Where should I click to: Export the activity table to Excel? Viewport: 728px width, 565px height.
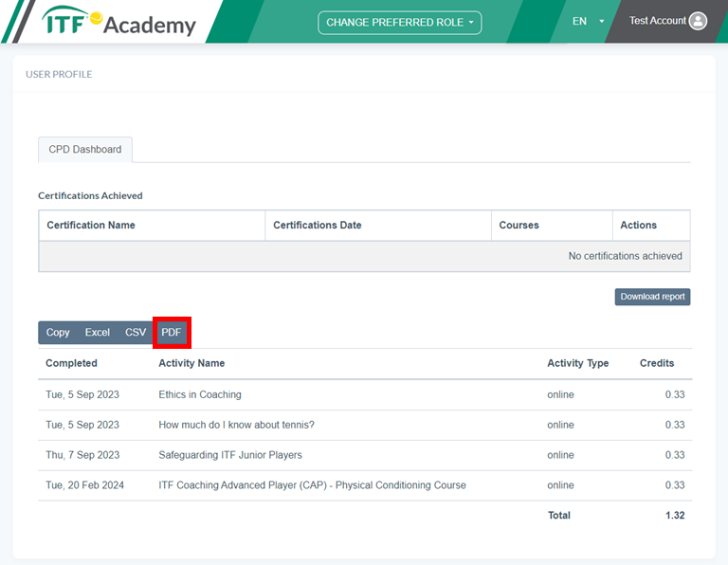pos(97,333)
